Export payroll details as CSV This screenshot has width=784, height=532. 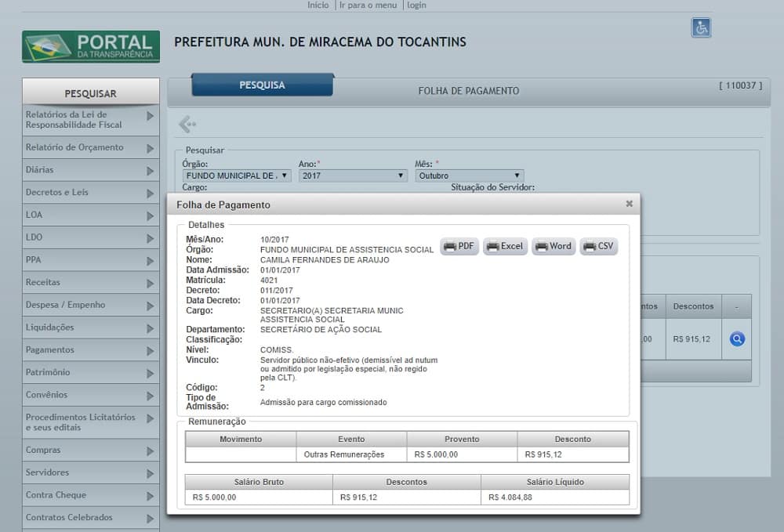click(x=599, y=246)
